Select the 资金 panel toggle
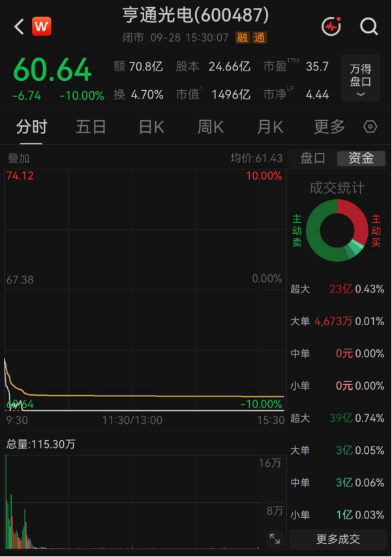 click(x=361, y=158)
